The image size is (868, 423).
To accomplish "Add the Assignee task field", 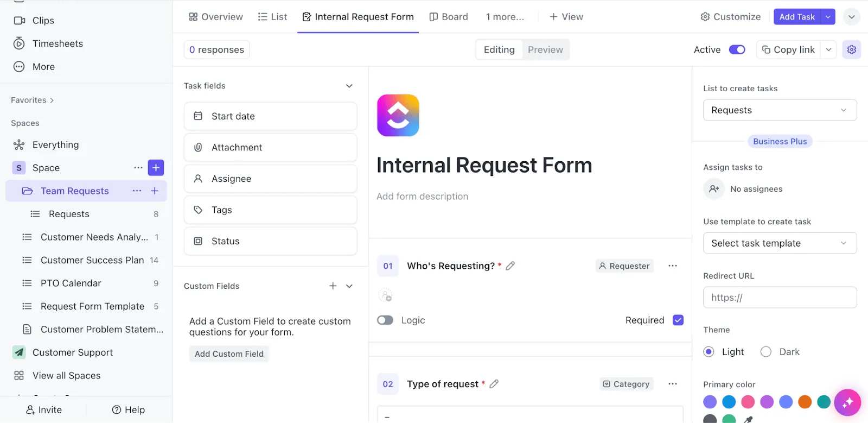I will [270, 179].
